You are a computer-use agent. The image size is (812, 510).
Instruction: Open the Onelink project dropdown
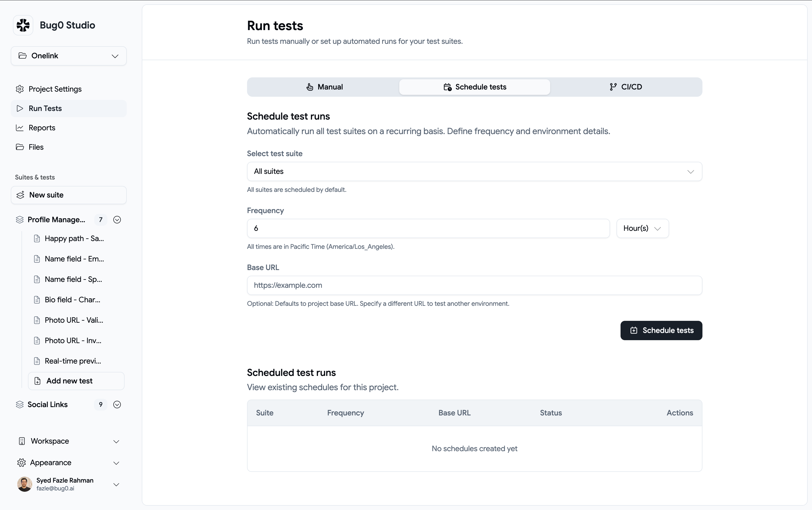[68, 56]
